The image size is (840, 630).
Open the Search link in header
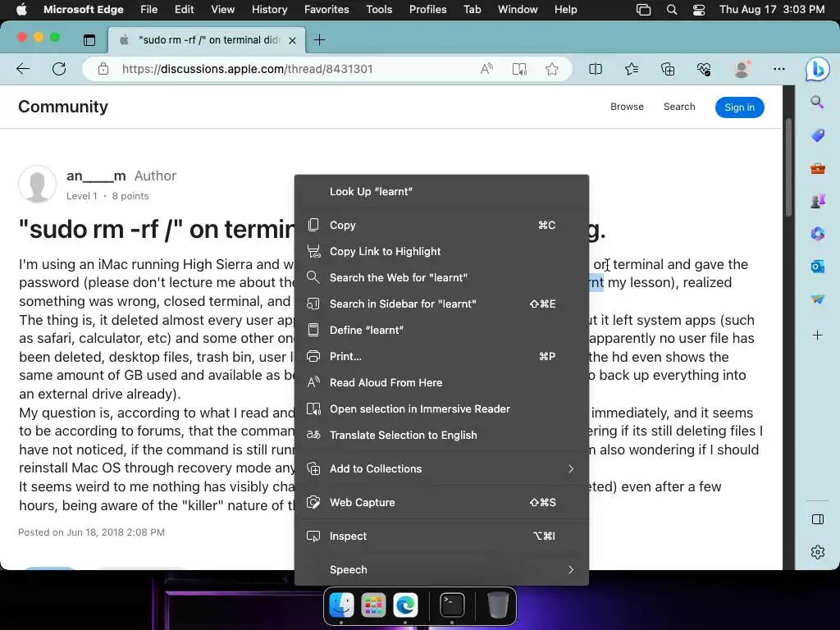679,107
